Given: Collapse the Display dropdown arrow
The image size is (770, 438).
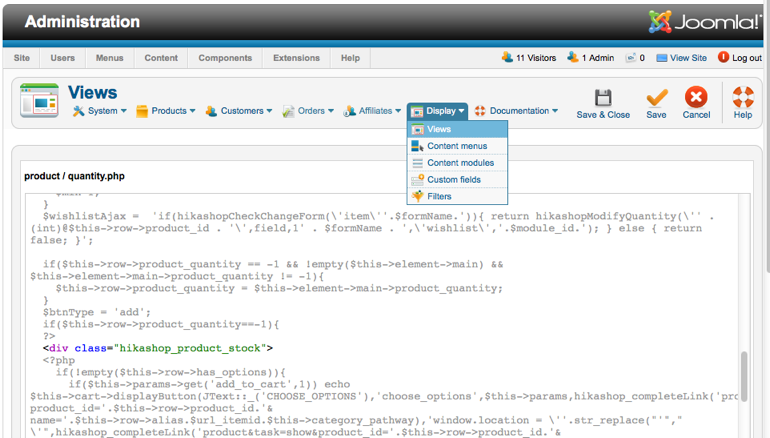Looking at the screenshot, I should pyautogui.click(x=461, y=111).
